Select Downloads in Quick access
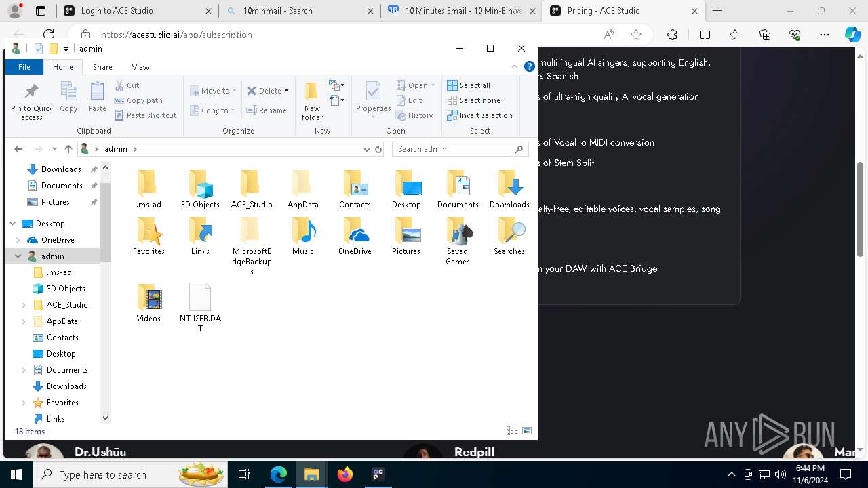Viewport: 868px width, 488px height. pos(61,169)
